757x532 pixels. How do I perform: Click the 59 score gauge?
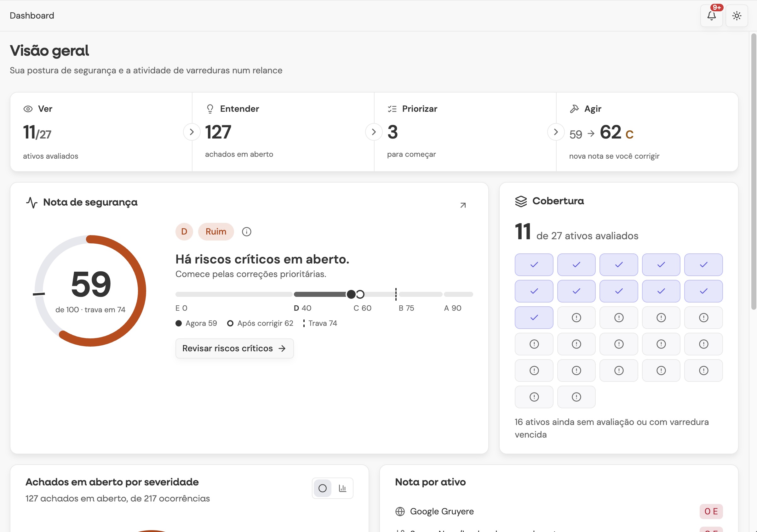[x=90, y=291]
